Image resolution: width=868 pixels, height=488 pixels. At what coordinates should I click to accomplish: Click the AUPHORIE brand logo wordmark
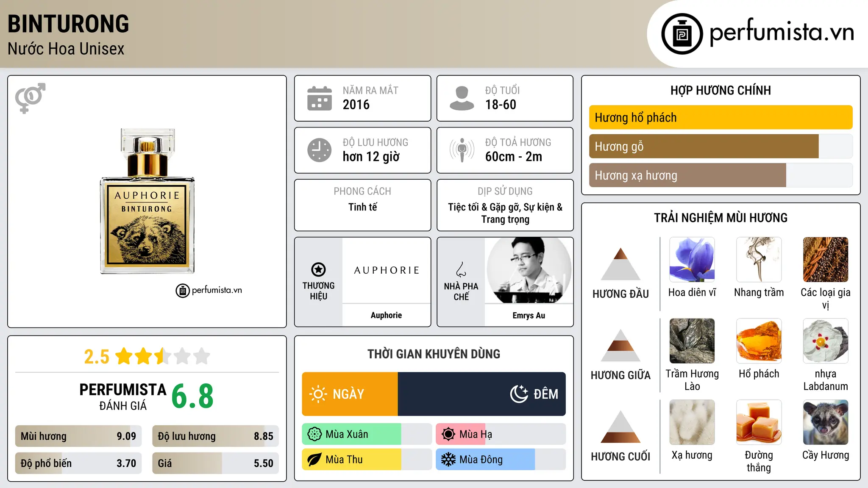[387, 270]
